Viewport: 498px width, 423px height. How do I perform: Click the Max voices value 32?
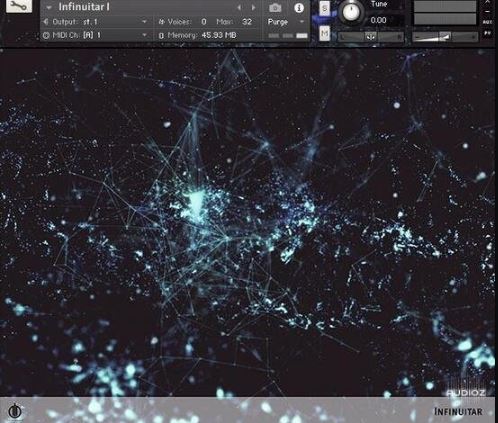pyautogui.click(x=247, y=22)
